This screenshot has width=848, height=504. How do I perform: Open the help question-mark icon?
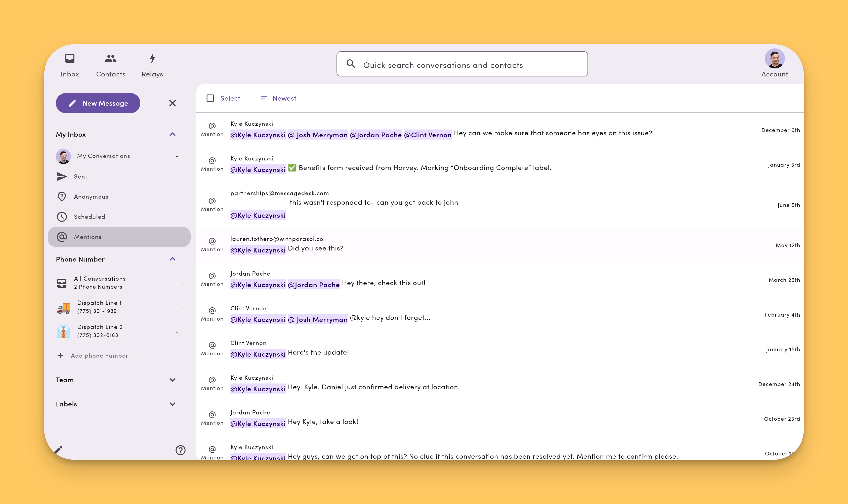coord(180,450)
